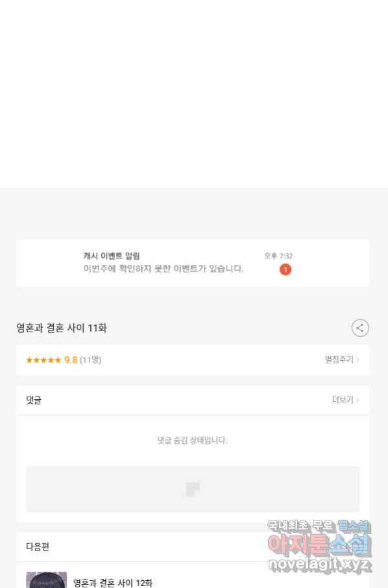
Task: Click the (11명) rater count
Action: click(91, 360)
